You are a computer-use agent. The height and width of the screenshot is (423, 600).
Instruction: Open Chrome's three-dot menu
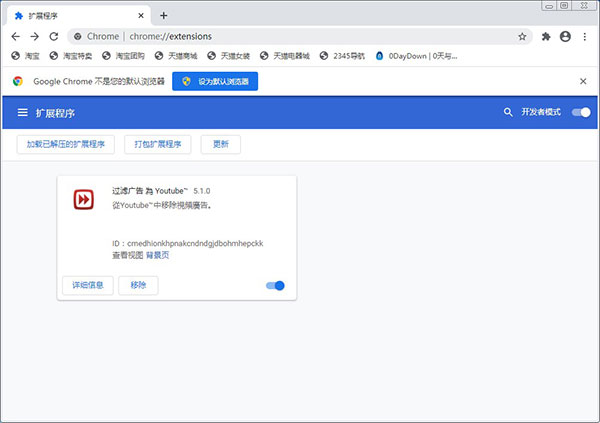pyautogui.click(x=584, y=36)
